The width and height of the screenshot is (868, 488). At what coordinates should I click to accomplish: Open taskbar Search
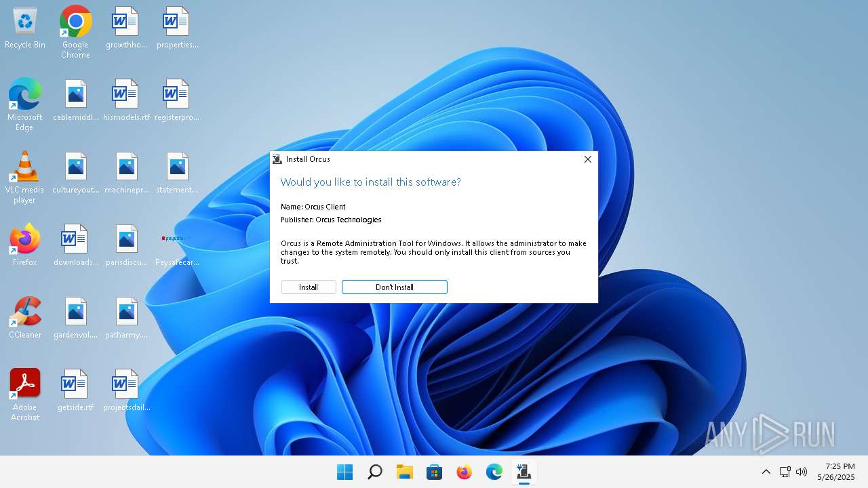pos(375,472)
